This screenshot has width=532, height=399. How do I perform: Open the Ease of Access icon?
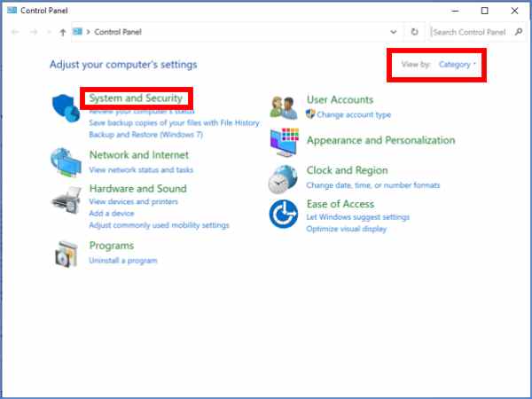(x=284, y=214)
